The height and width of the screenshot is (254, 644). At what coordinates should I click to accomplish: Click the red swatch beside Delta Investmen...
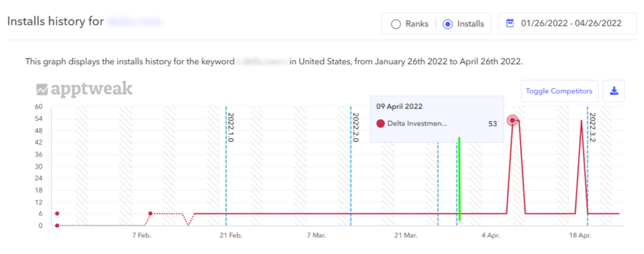[x=380, y=123]
